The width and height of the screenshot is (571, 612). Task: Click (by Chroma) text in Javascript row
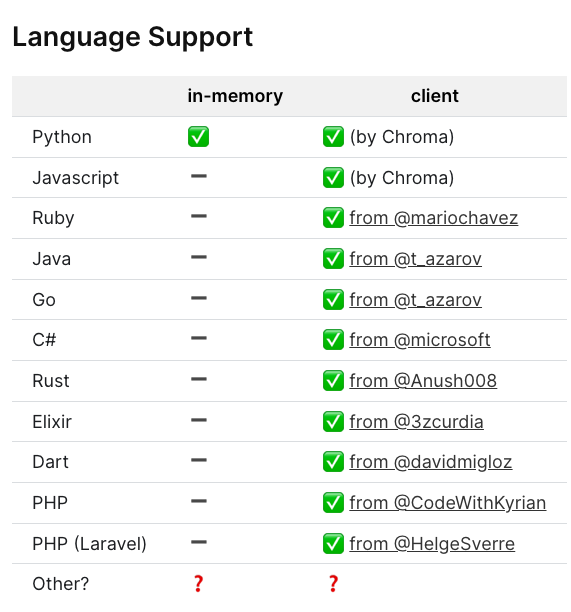402,178
